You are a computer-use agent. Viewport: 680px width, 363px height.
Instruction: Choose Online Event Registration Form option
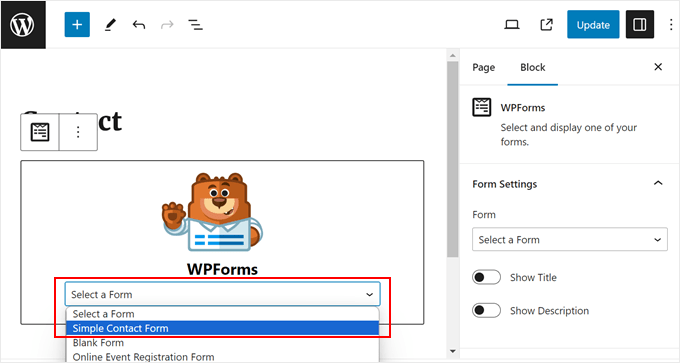(x=222, y=357)
